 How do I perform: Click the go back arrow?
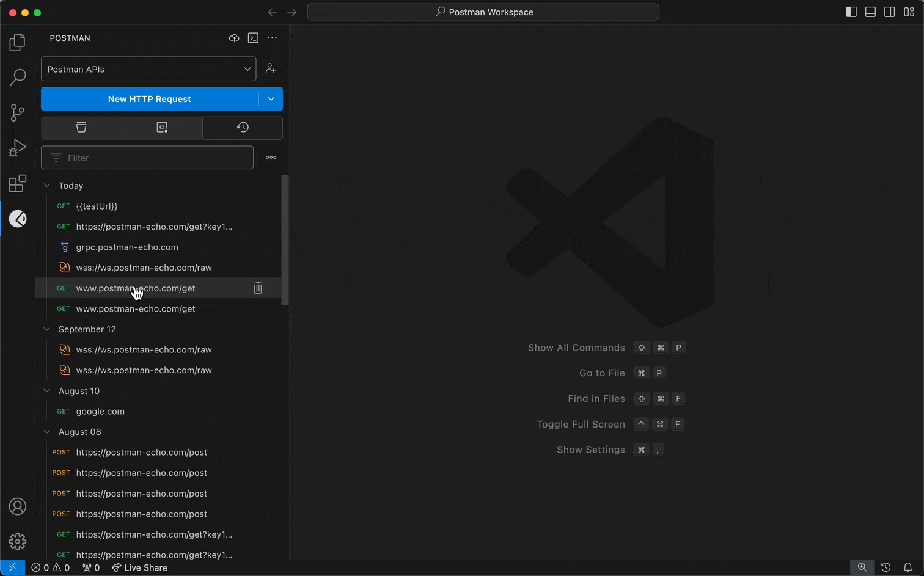click(x=273, y=12)
